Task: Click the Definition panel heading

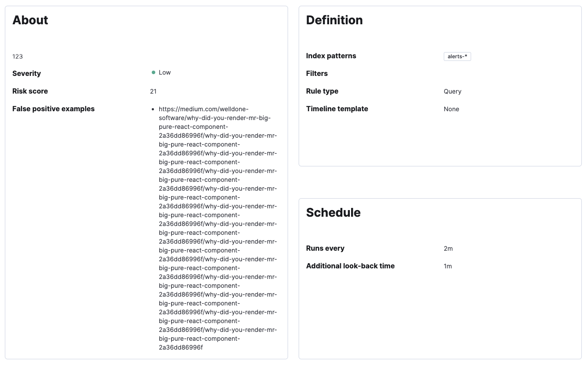Action: click(334, 20)
